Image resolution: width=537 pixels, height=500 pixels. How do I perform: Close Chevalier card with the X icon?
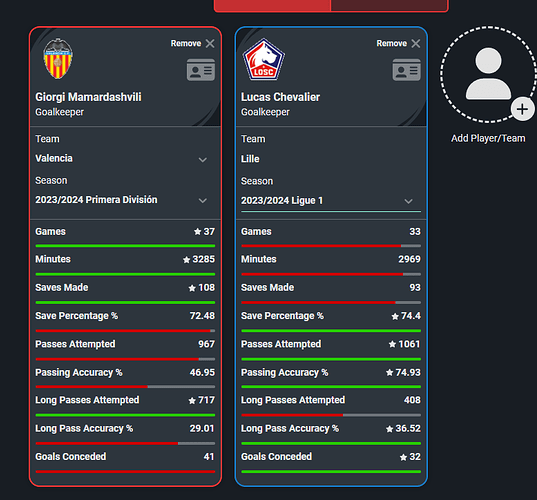click(x=416, y=43)
